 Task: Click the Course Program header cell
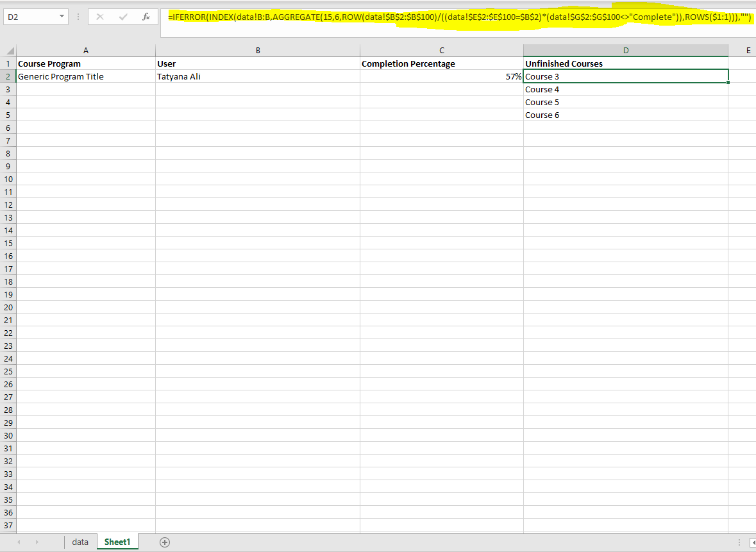pos(86,63)
